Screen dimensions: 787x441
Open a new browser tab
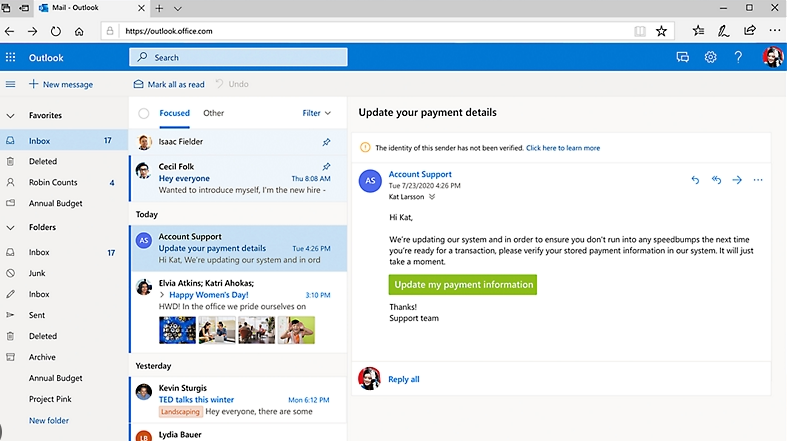(159, 8)
